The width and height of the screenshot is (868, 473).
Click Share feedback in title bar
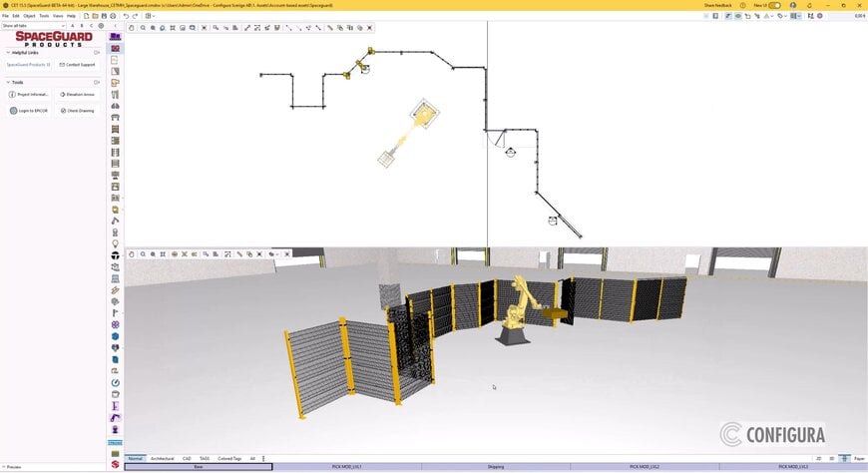tap(718, 6)
